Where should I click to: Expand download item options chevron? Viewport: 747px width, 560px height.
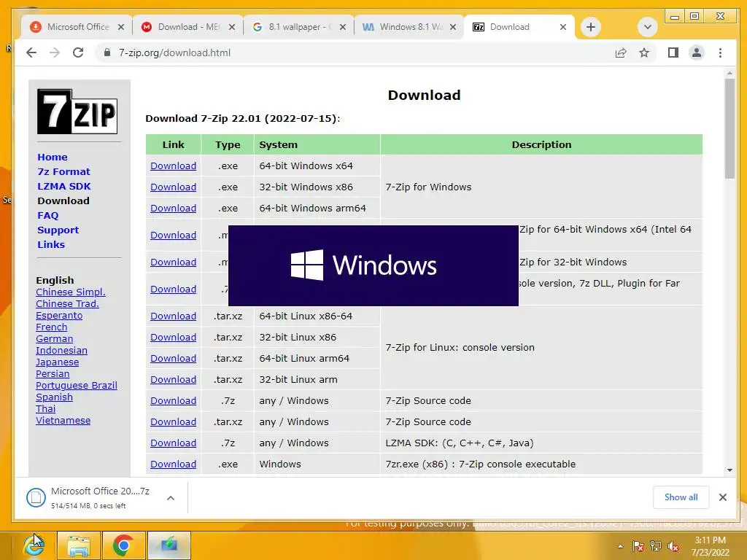pos(171,498)
